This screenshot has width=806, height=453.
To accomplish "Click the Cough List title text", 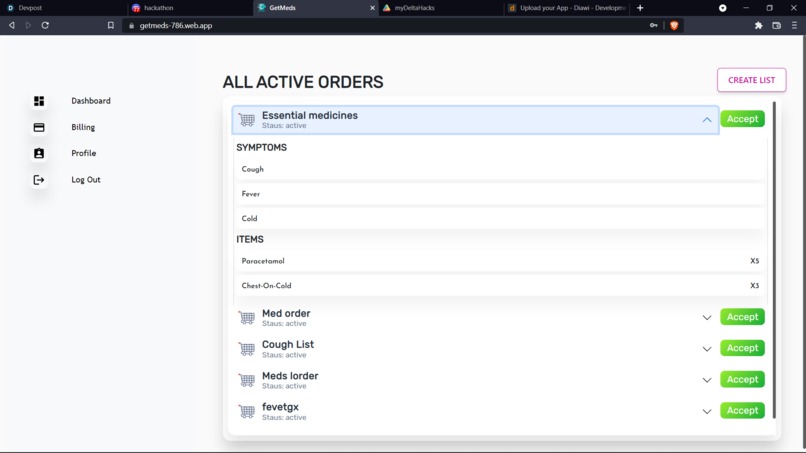I will click(288, 345).
